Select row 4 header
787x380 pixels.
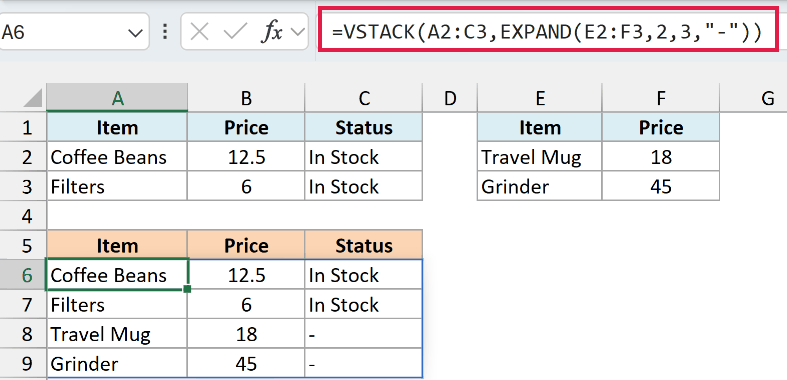23,216
